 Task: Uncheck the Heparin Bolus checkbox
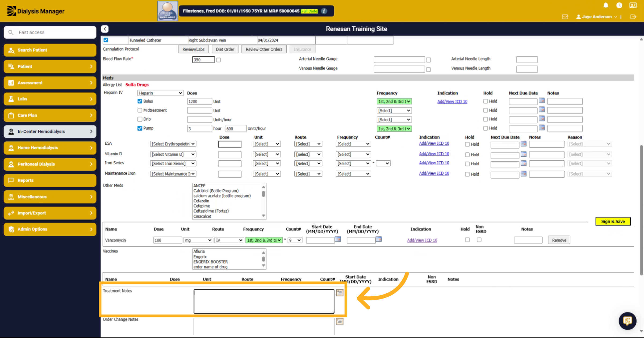[140, 101]
